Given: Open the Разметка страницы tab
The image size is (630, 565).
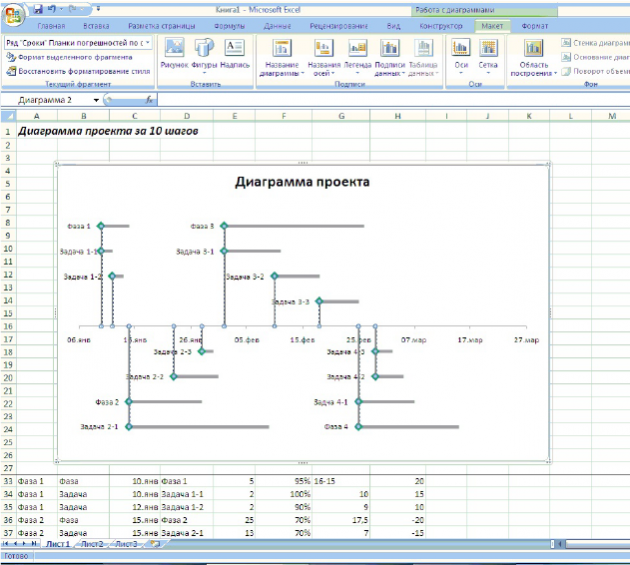Looking at the screenshot, I should coord(162,26).
